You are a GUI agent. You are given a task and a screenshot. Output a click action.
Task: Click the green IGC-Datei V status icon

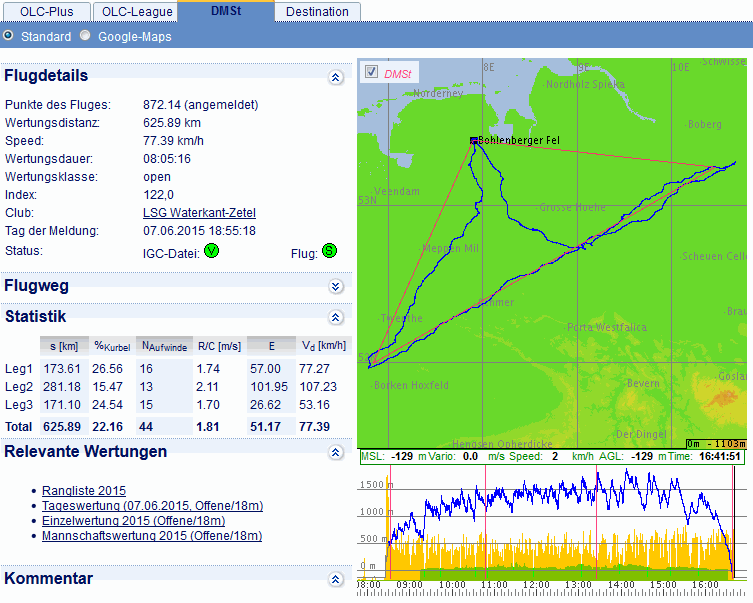pos(211,251)
